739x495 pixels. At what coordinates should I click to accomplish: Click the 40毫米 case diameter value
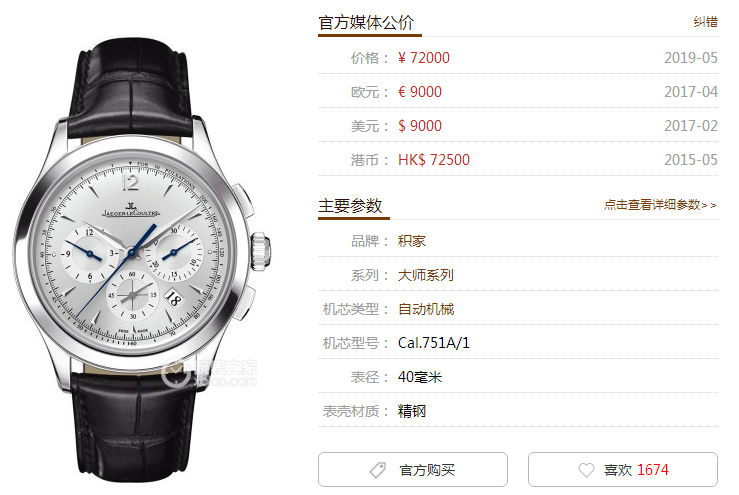(420, 377)
